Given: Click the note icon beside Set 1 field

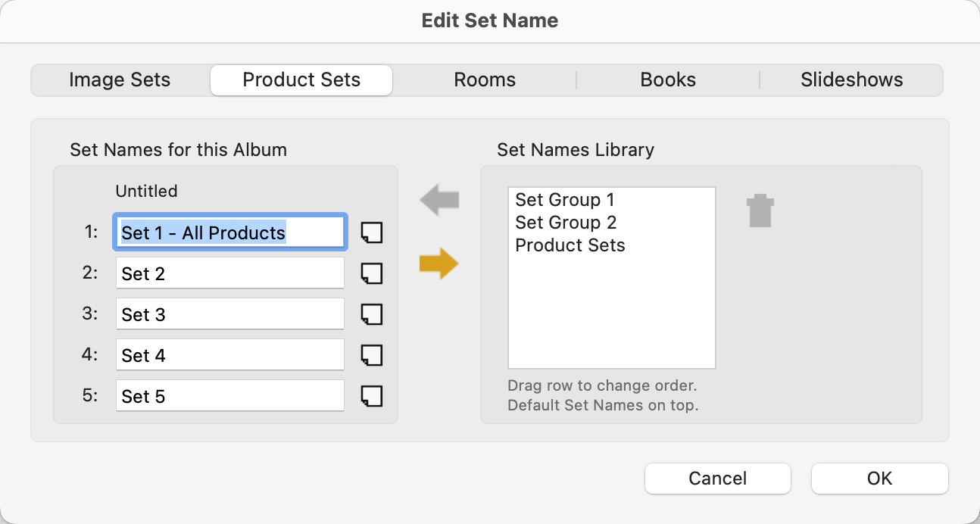Looking at the screenshot, I should pos(371,232).
